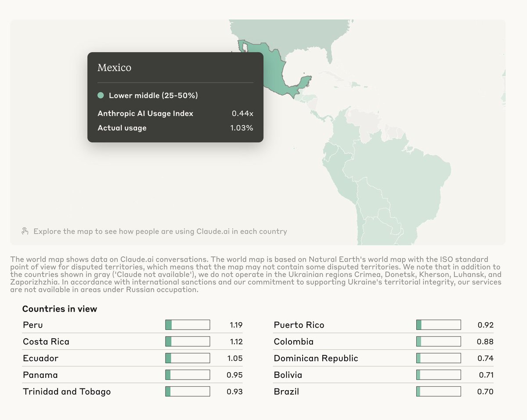Image resolution: width=527 pixels, height=420 pixels.
Task: Click the usage bar next to Dominican Republic
Action: coord(438,358)
